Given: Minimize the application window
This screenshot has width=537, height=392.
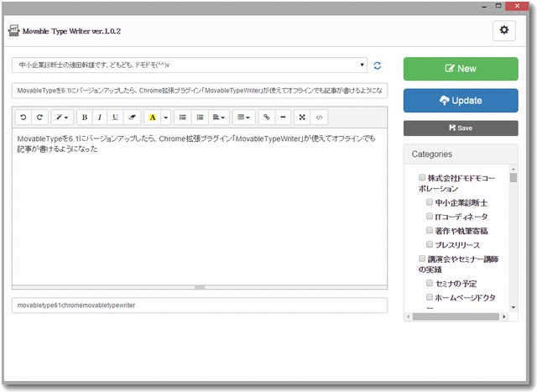Looking at the screenshot, I should coord(485,6).
